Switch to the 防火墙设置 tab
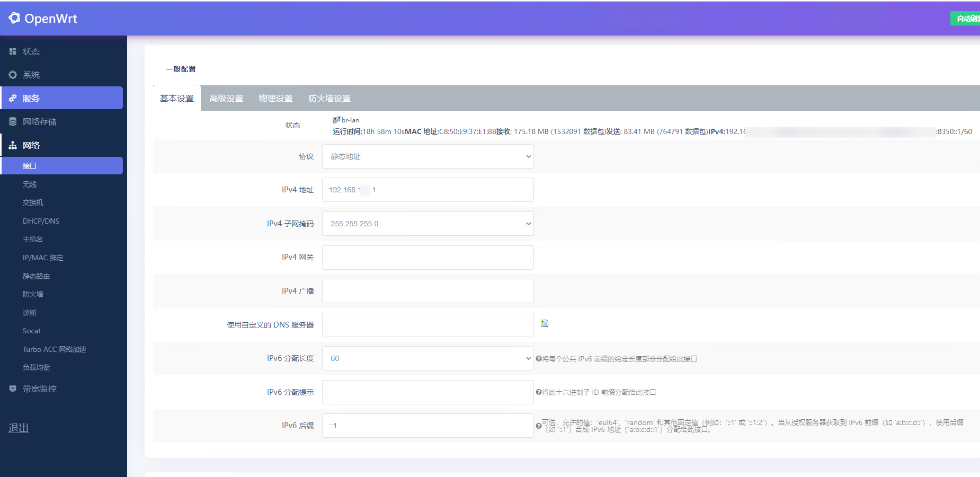 pyautogui.click(x=329, y=99)
